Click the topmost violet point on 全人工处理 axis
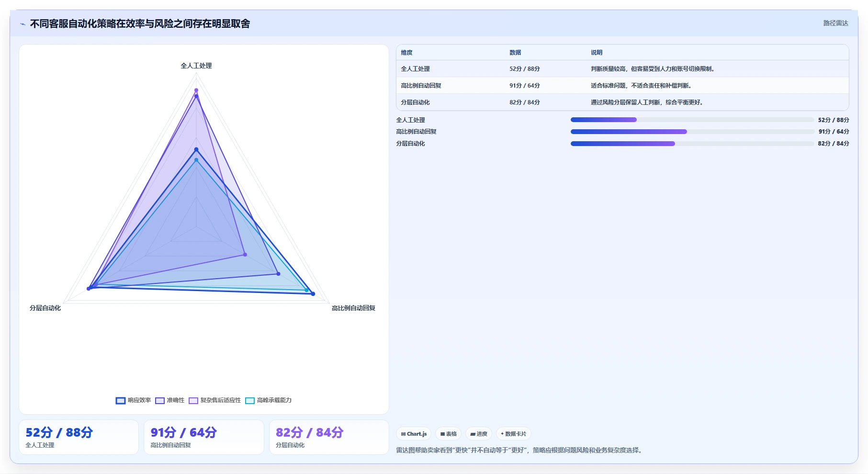Viewport: 868px width, 474px height. tap(196, 90)
